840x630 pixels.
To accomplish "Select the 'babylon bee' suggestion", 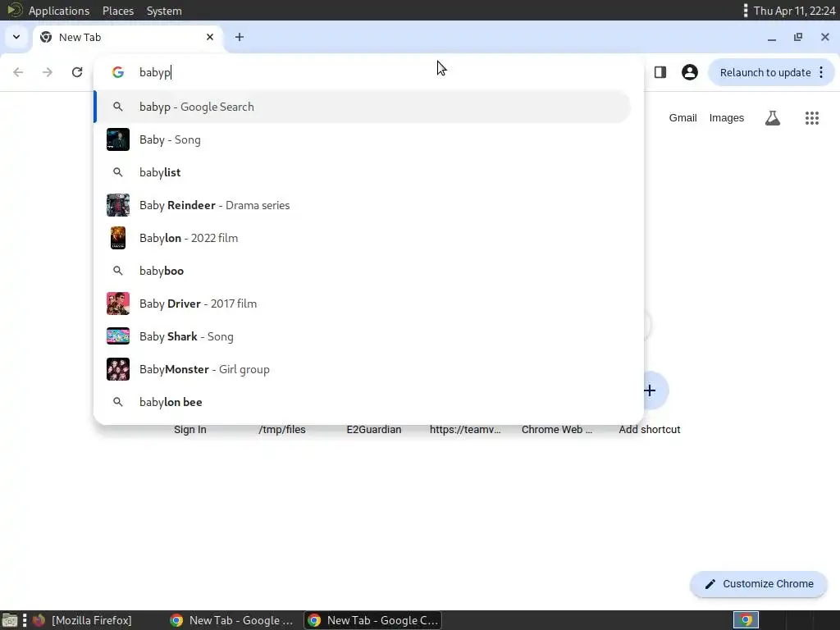I will [363, 402].
